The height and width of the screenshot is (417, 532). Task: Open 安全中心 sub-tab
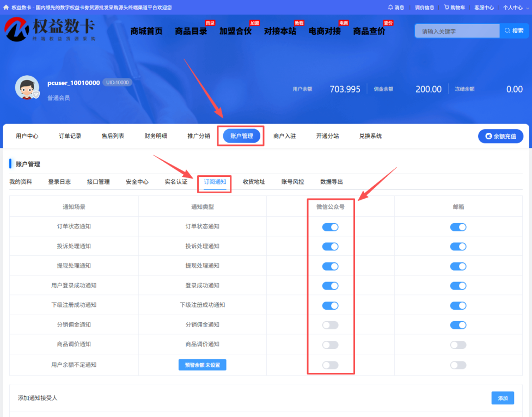click(x=137, y=182)
